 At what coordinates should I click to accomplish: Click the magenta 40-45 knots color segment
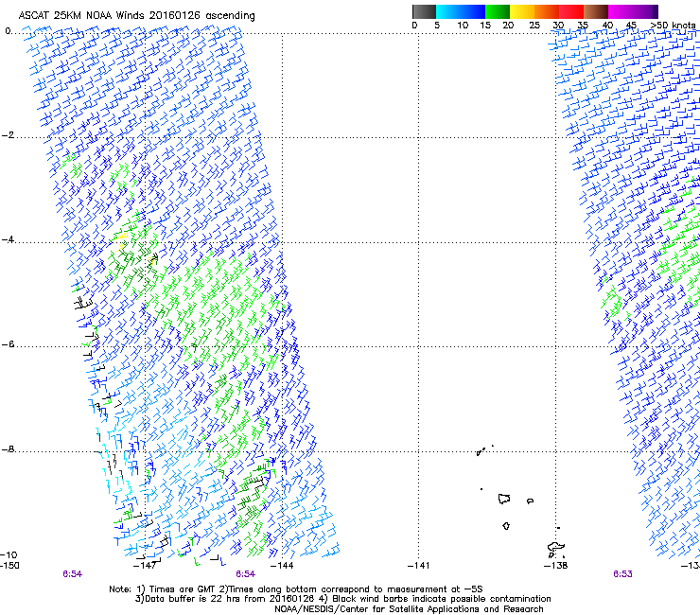pyautogui.click(x=621, y=11)
